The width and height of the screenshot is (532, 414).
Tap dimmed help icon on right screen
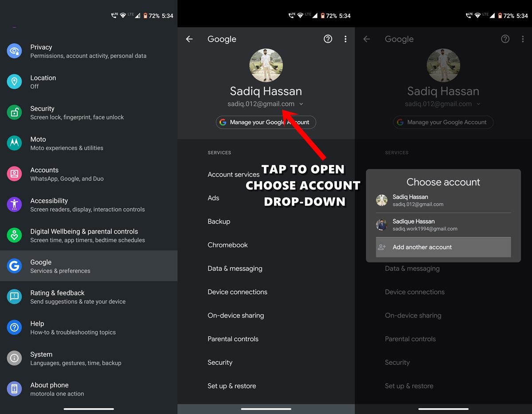(505, 39)
